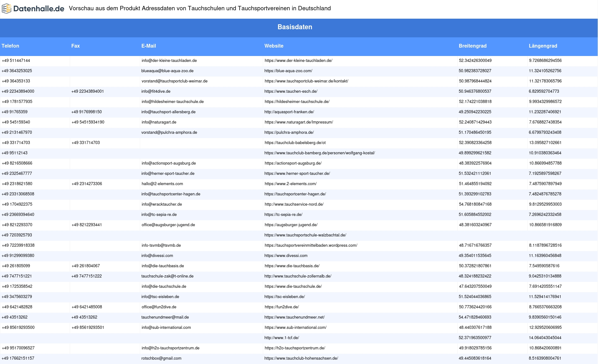Open https://tsc-eisleben.de/ link
This screenshot has height=364, width=598.
285,297
